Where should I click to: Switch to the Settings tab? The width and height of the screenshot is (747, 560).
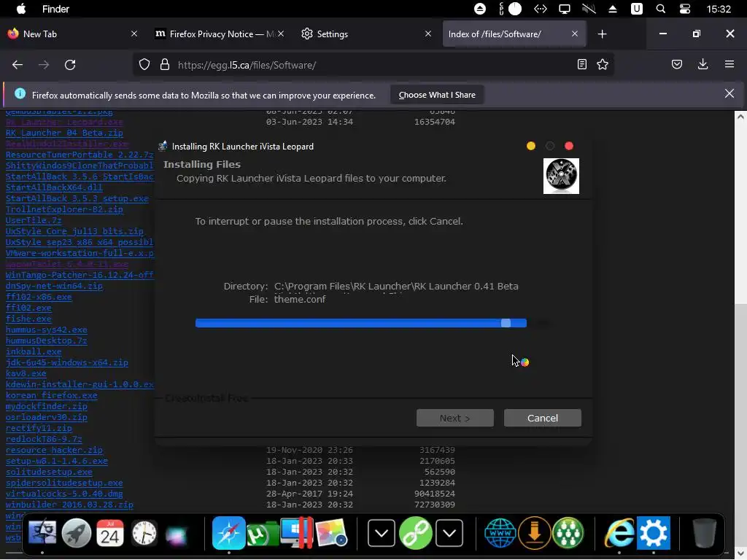pos(365,34)
